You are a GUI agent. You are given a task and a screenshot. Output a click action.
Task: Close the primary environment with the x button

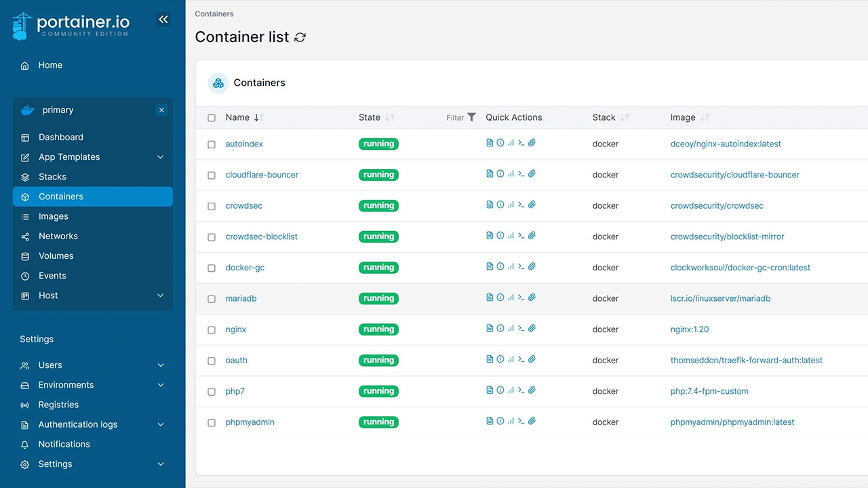pos(161,109)
